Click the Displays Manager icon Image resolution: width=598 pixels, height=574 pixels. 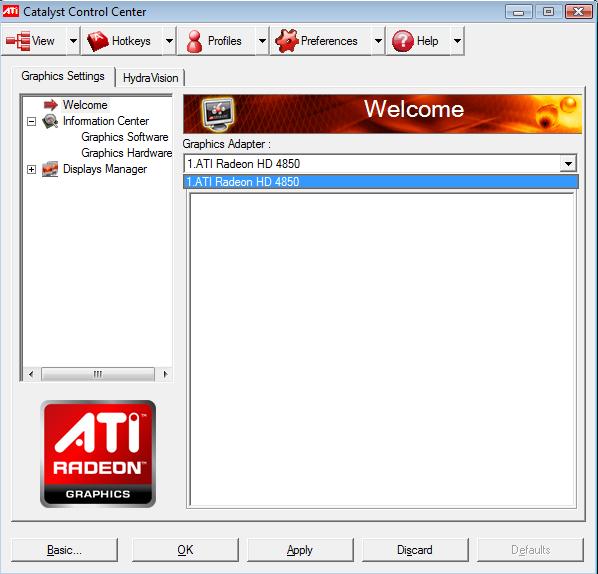pyautogui.click(x=50, y=169)
